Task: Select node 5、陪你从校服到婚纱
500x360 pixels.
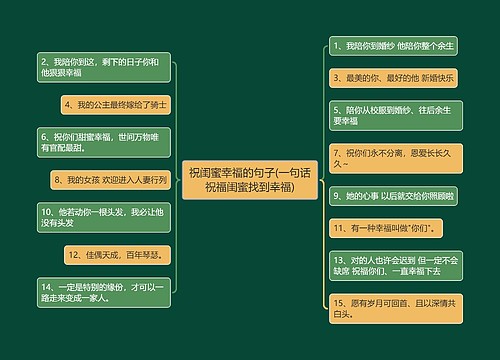Action: [396, 116]
